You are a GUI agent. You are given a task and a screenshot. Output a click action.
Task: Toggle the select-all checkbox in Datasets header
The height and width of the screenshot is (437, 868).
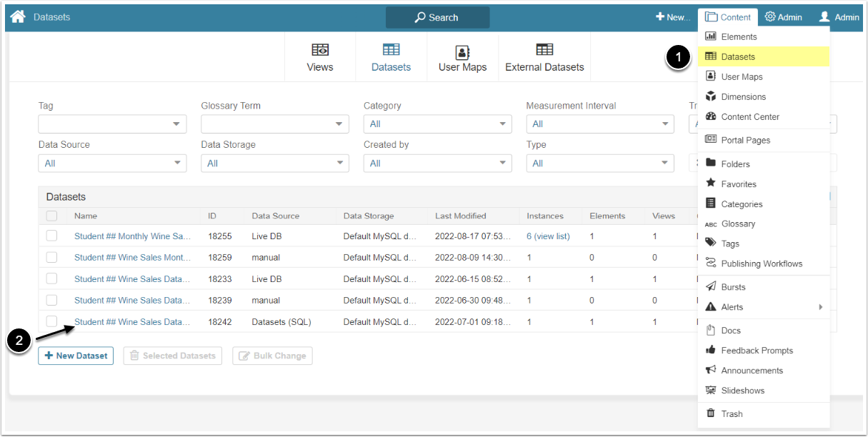coord(51,216)
